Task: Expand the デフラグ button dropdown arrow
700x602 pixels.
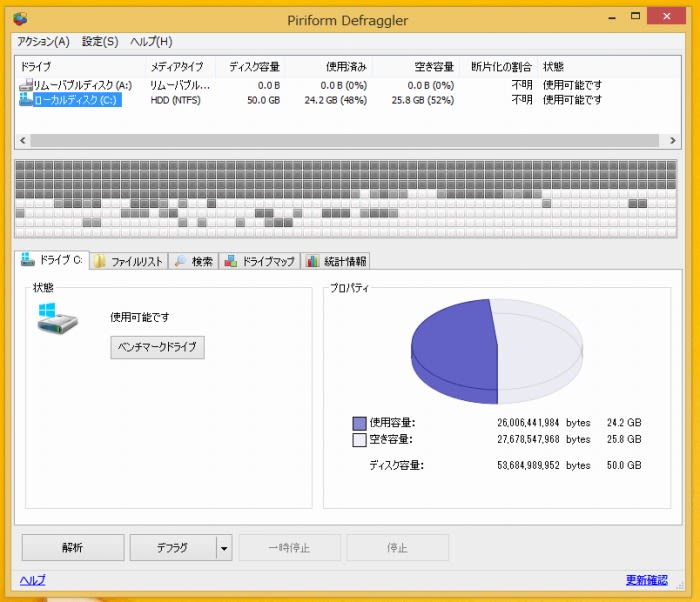Action: click(x=224, y=548)
